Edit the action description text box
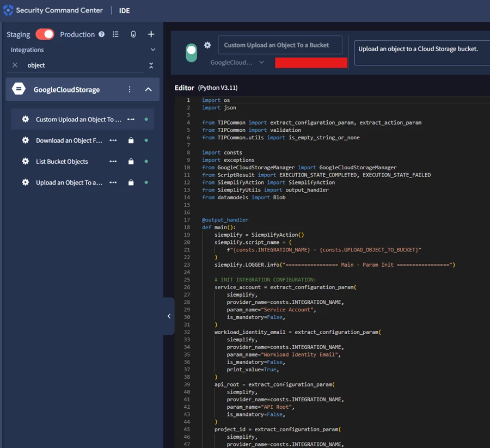 tap(422, 53)
